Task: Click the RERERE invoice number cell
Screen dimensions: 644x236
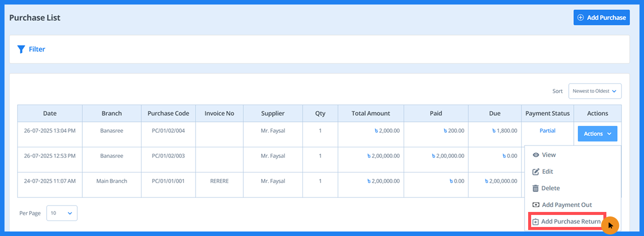Action: tap(219, 181)
